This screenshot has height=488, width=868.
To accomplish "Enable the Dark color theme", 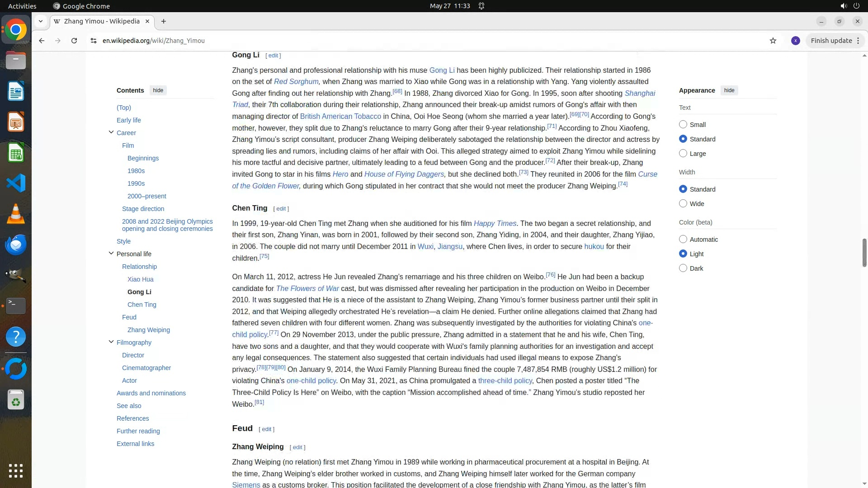I will (x=683, y=268).
